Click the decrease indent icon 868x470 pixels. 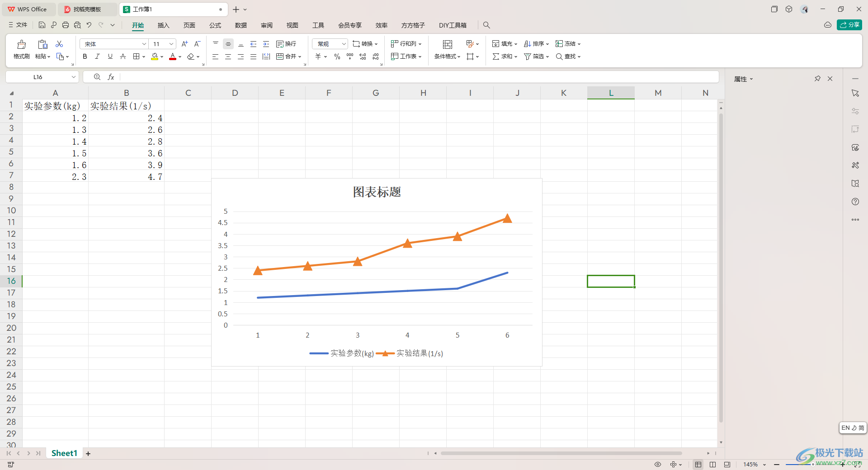point(254,44)
